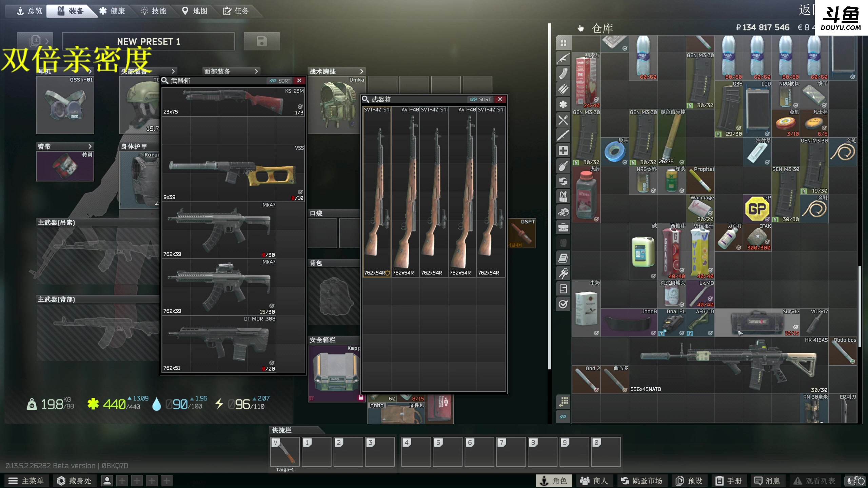Click the stash auto-sort icon at sidebar bottom
The height and width of the screenshot is (488, 868).
(x=563, y=416)
